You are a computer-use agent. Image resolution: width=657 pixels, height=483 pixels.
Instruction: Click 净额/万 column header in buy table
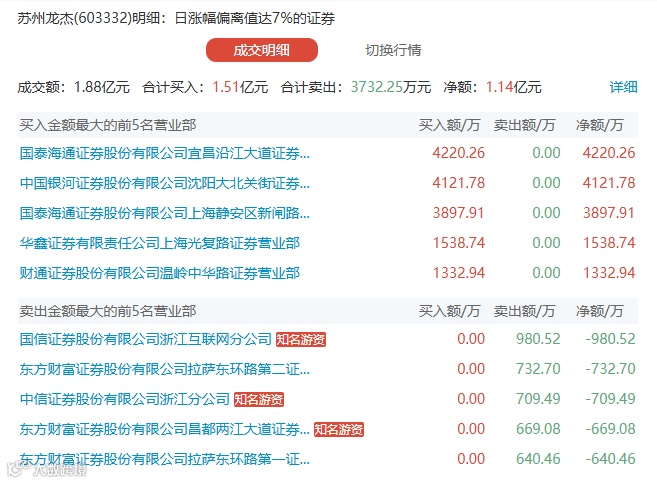click(600, 125)
